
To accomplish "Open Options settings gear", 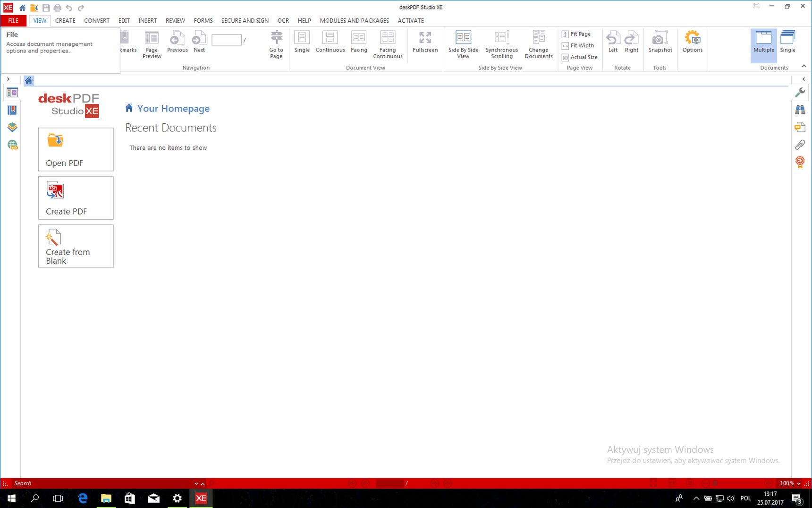I will pos(692,42).
